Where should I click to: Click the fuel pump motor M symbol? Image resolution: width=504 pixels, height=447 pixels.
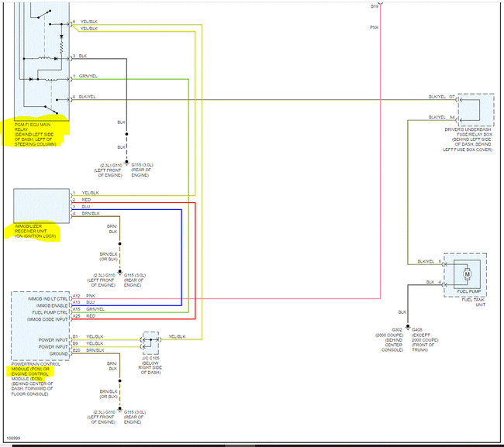(x=467, y=274)
